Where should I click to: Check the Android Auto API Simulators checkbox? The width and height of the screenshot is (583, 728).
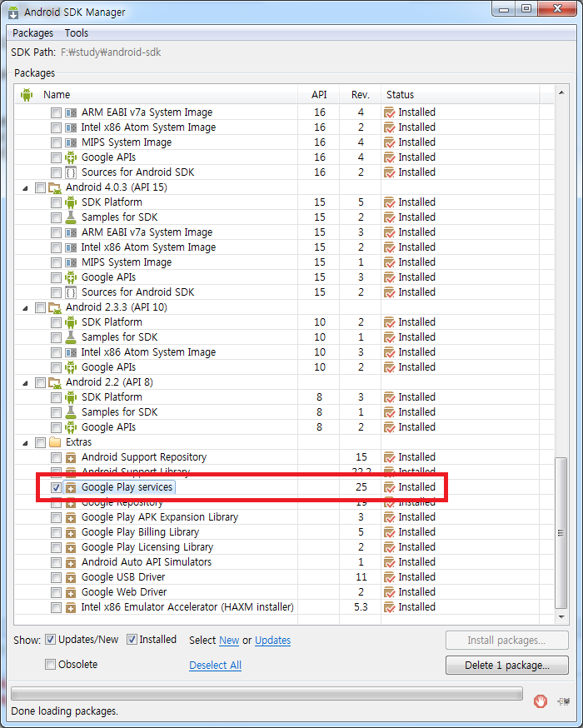pyautogui.click(x=56, y=563)
